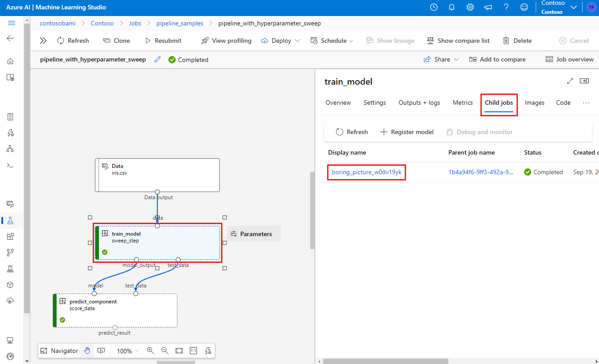This screenshot has width=599, height=364.
Task: Switch to the Outputs + logs tab
Action: tap(419, 102)
